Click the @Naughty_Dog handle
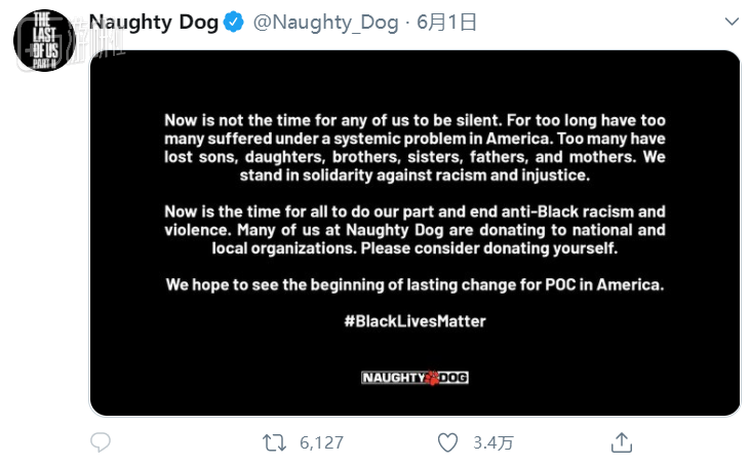This screenshot has height=465, width=750. [327, 22]
